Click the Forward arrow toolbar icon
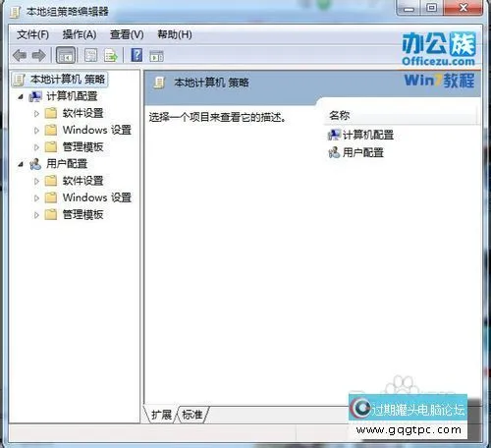Viewport: 491px width, 448px height. 39,55
